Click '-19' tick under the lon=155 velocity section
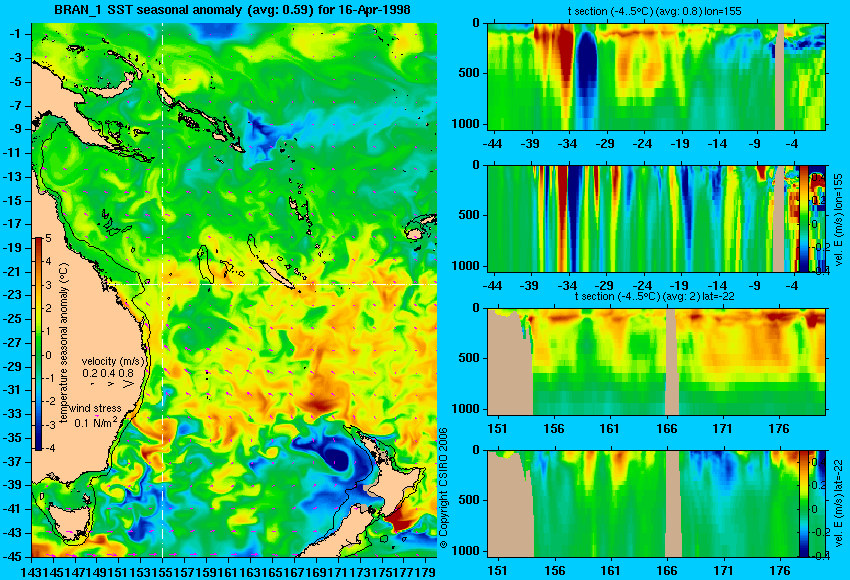This screenshot has height=580, width=850. [x=679, y=286]
